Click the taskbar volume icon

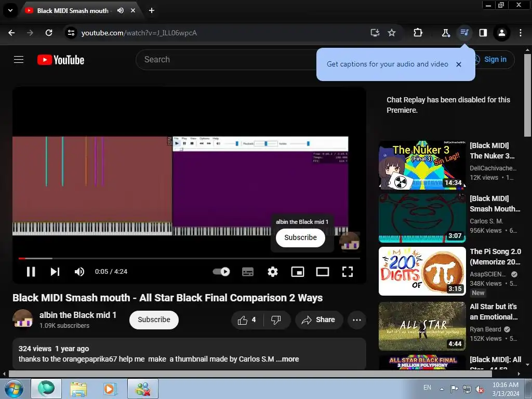coord(480,389)
